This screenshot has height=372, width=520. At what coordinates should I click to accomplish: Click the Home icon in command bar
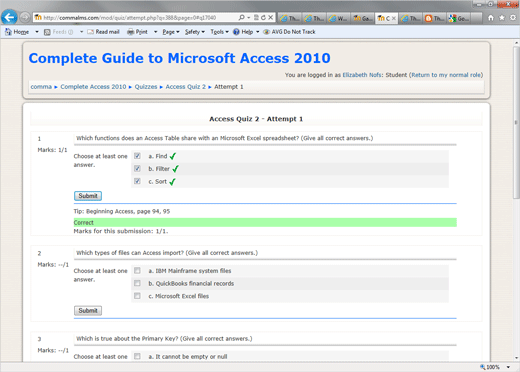(8, 32)
